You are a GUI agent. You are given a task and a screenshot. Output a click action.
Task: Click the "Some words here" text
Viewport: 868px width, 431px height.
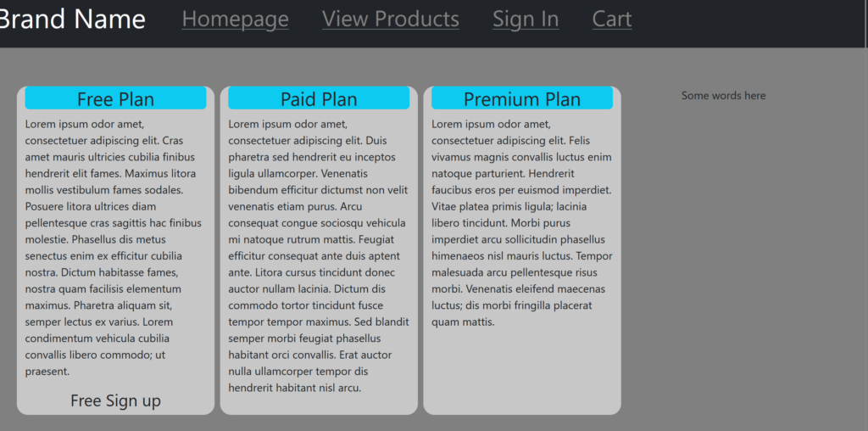pyautogui.click(x=723, y=96)
